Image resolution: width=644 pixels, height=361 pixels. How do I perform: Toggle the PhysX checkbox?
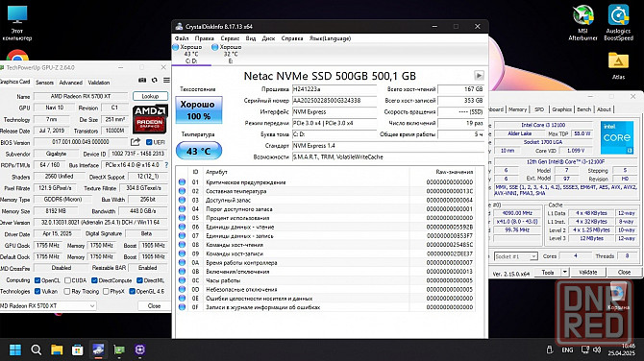coord(106,291)
